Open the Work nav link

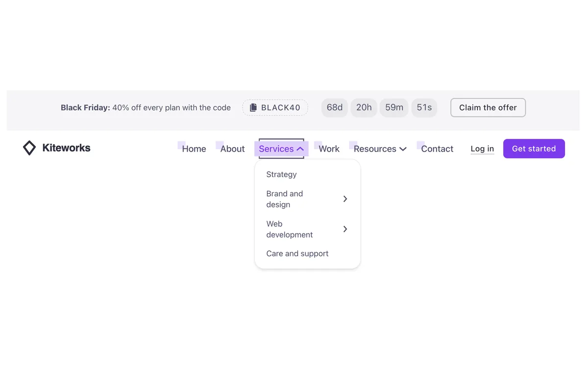pos(329,149)
